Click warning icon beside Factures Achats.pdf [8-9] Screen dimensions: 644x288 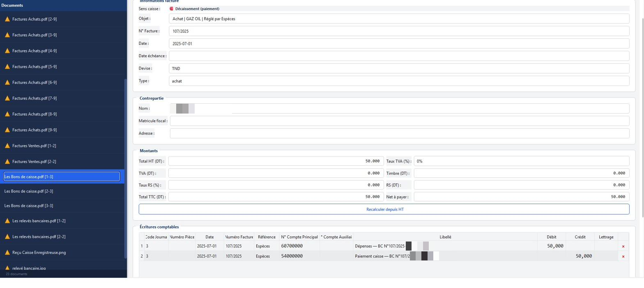pyautogui.click(x=7, y=114)
